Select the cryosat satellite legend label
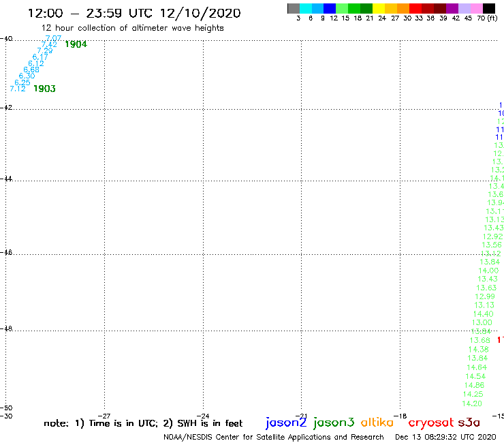The width and height of the screenshot is (504, 443). click(x=431, y=423)
